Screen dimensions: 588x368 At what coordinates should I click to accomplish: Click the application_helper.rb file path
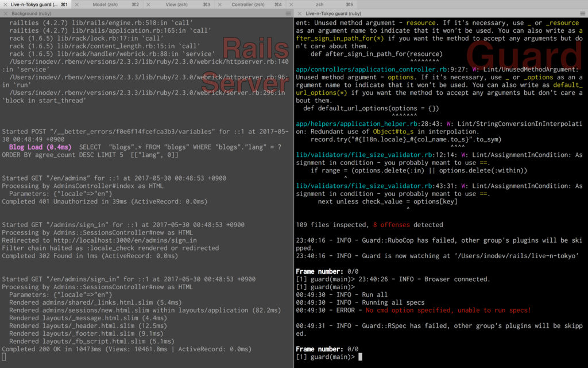(x=357, y=124)
